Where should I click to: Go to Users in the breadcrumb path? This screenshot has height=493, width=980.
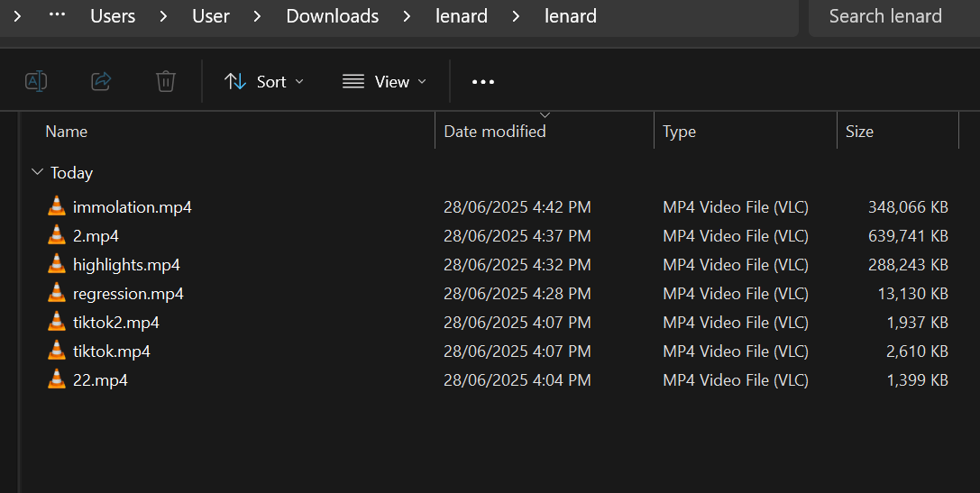[113, 16]
